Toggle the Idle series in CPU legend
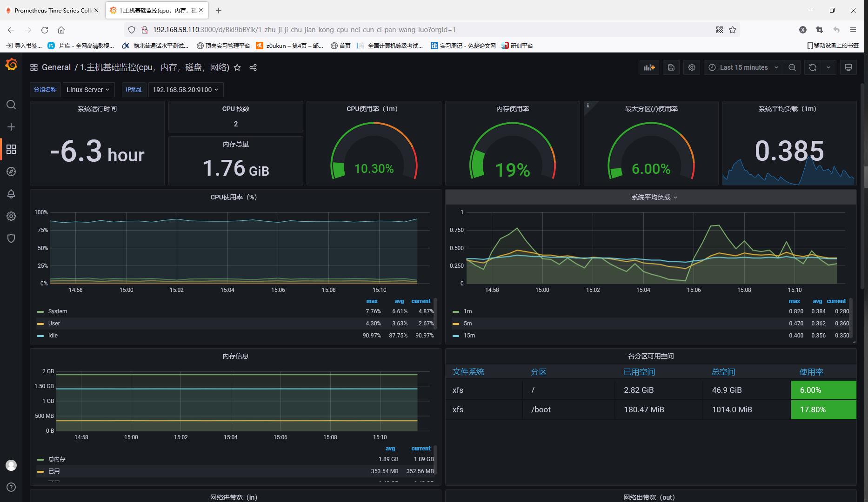The image size is (868, 502). pos(53,336)
